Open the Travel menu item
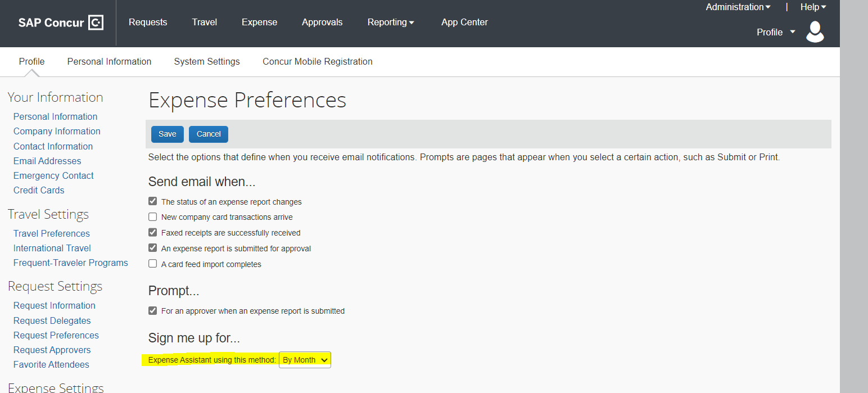868x393 pixels. point(205,22)
